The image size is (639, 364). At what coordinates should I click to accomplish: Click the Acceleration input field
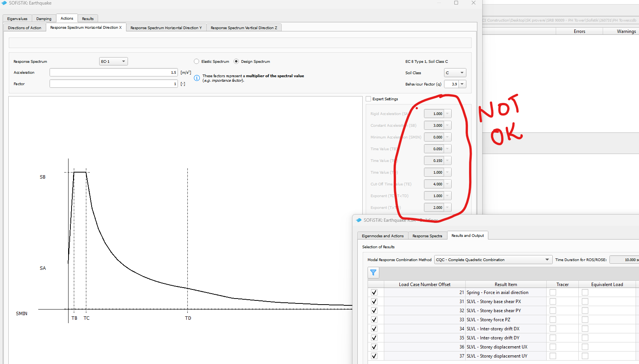[114, 72]
